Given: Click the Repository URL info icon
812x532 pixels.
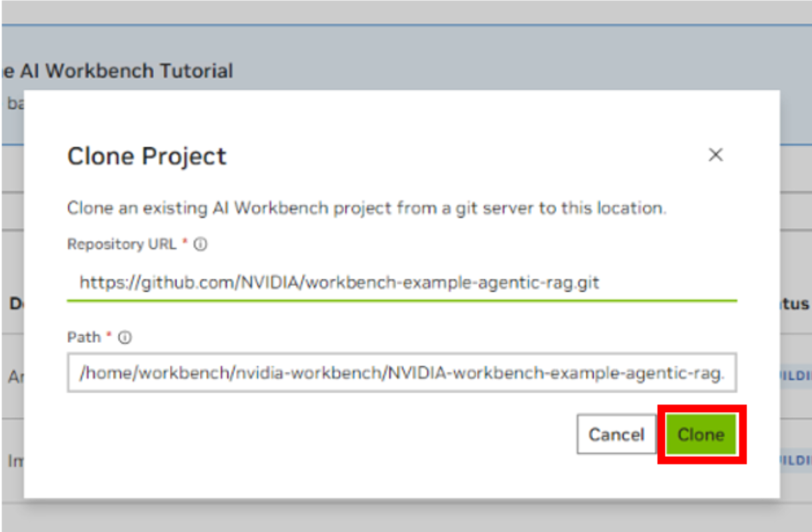Looking at the screenshot, I should coord(200,244).
